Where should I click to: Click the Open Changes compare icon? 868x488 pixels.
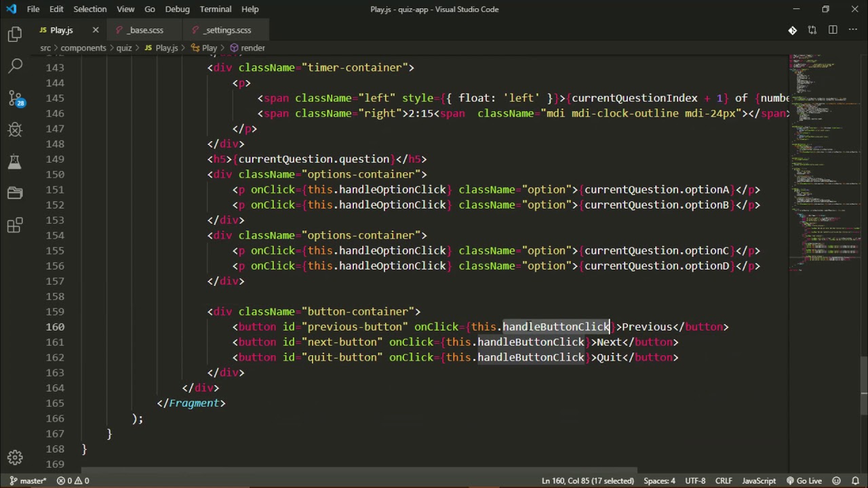point(812,30)
